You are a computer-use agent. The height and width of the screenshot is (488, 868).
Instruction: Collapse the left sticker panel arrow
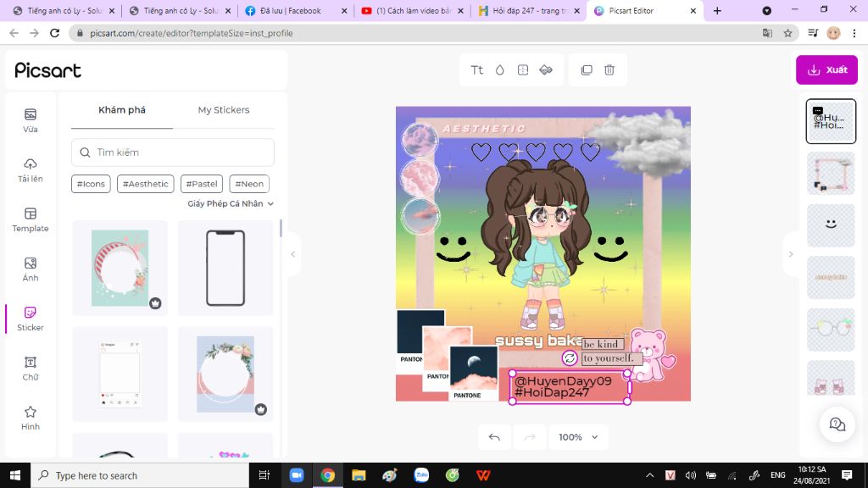[x=292, y=254]
